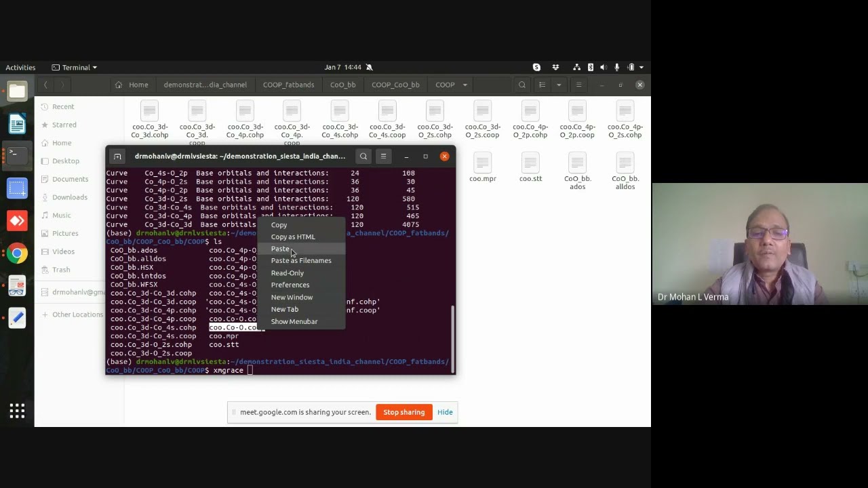Open Desktop in Files sidebar
The width and height of the screenshot is (868, 488).
click(66, 161)
